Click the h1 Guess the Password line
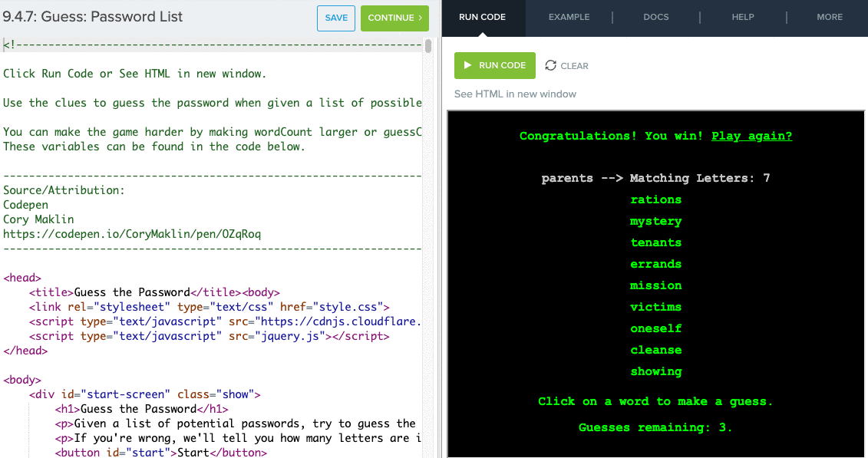868x458 pixels. pyautogui.click(x=141, y=410)
